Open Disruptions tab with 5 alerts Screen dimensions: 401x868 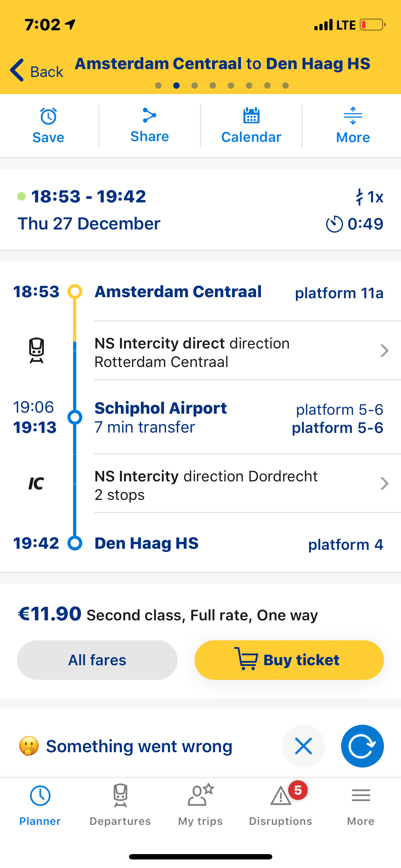tap(281, 804)
